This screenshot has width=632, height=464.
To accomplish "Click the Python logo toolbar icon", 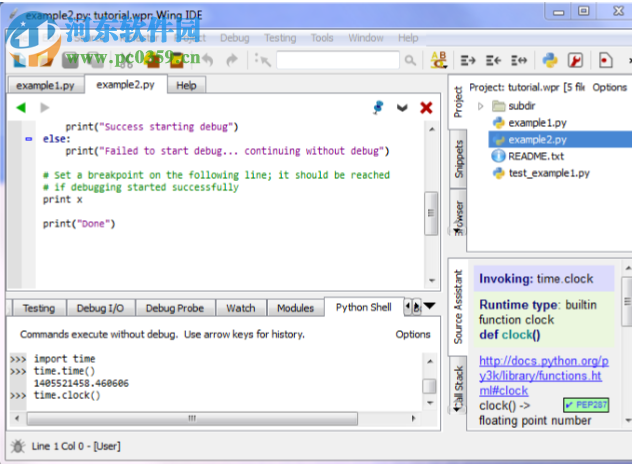I will point(550,60).
